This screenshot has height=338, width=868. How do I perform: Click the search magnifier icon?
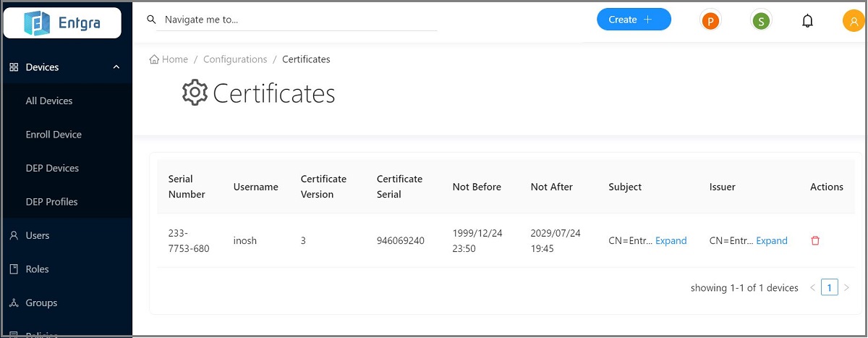[x=151, y=20]
